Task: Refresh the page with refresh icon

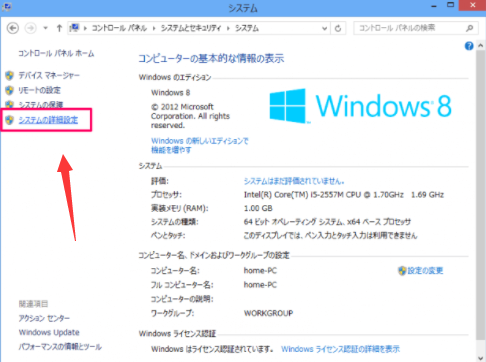Action: point(338,28)
